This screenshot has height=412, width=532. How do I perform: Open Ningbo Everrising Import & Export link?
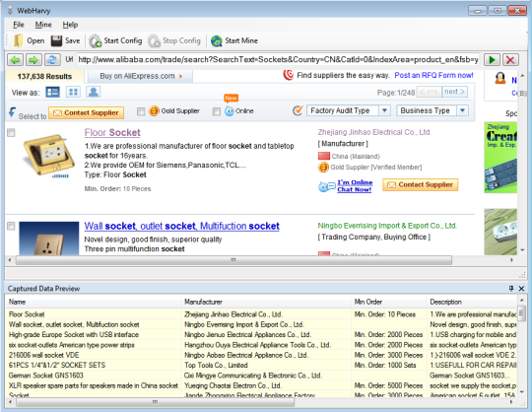click(387, 226)
